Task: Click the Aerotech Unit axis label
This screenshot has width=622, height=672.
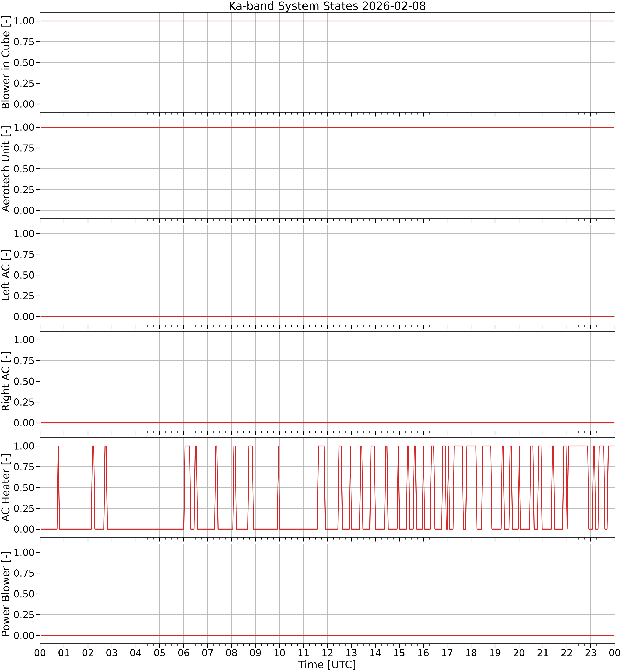Action: (x=6, y=169)
